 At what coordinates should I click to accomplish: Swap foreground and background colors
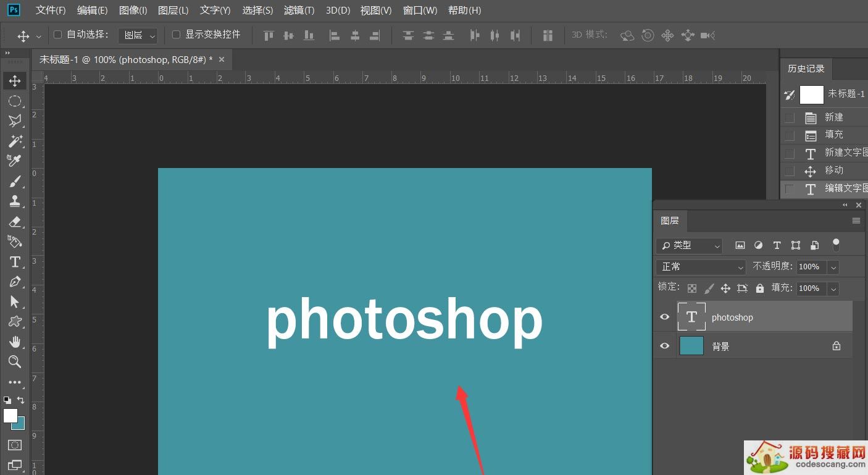pyautogui.click(x=21, y=400)
